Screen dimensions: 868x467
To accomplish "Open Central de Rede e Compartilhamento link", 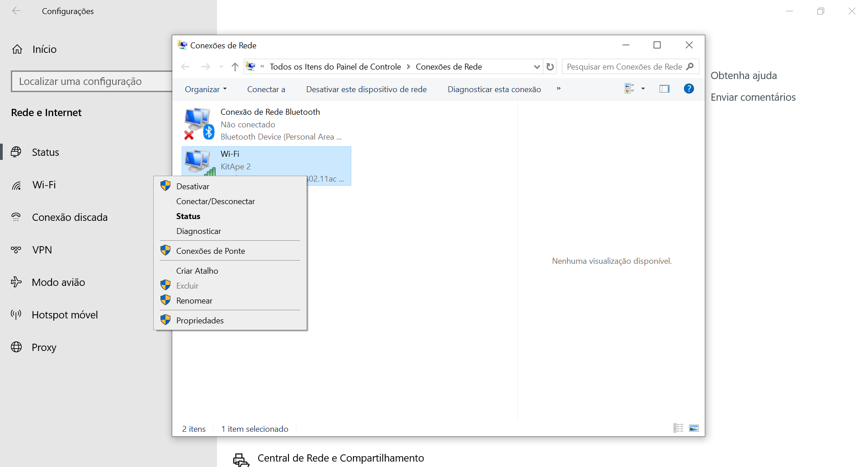I will pyautogui.click(x=341, y=458).
